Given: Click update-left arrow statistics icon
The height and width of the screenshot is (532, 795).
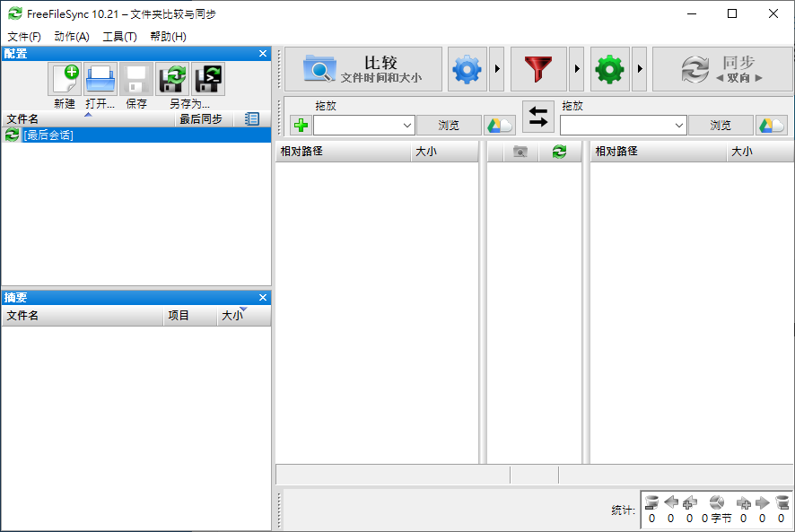Looking at the screenshot, I should point(671,502).
